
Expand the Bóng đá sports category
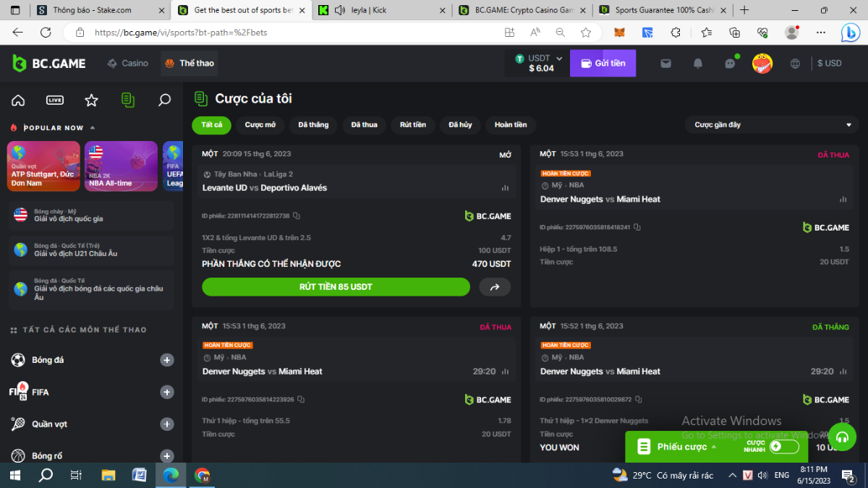point(167,360)
